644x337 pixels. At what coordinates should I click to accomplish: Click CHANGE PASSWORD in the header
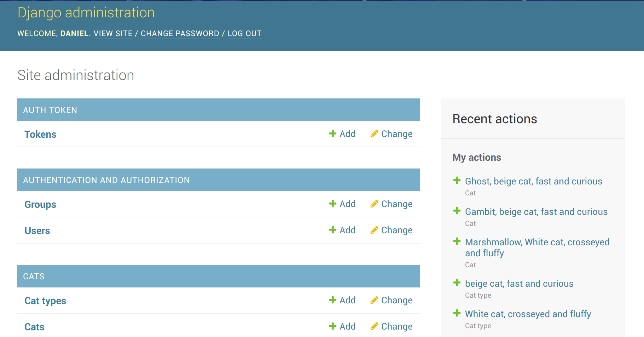180,34
